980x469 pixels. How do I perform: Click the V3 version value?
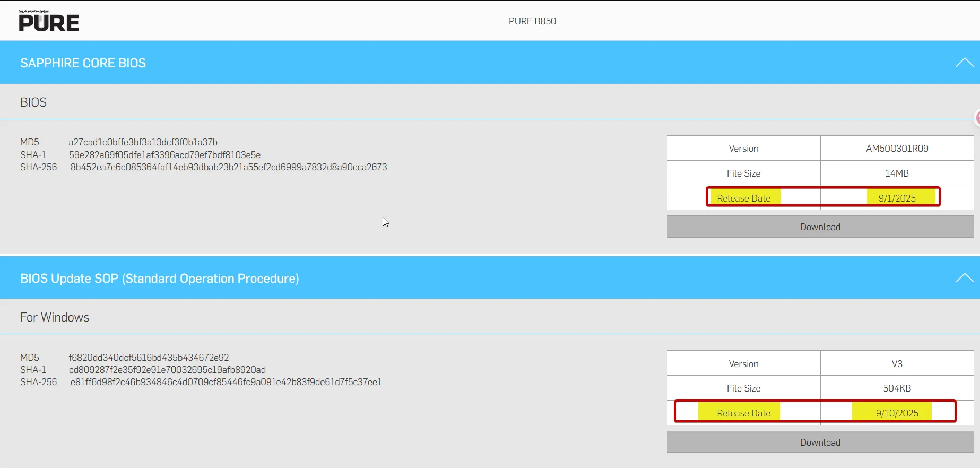pos(897,364)
